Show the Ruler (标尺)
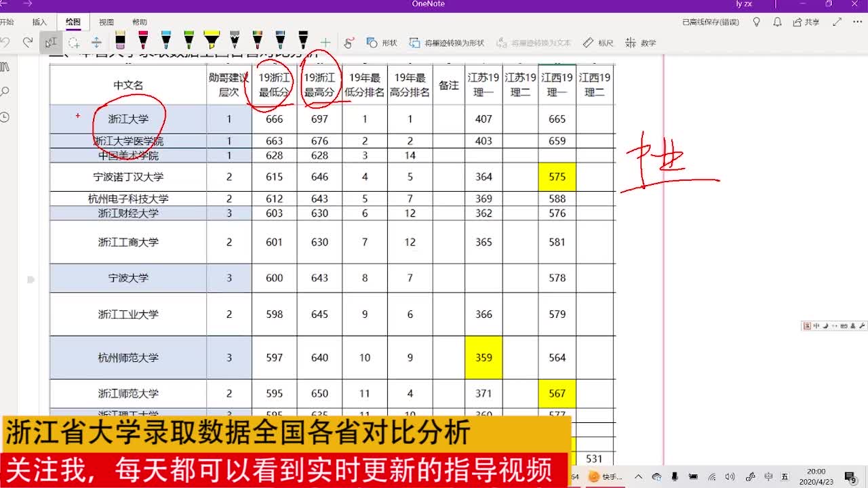 point(598,43)
